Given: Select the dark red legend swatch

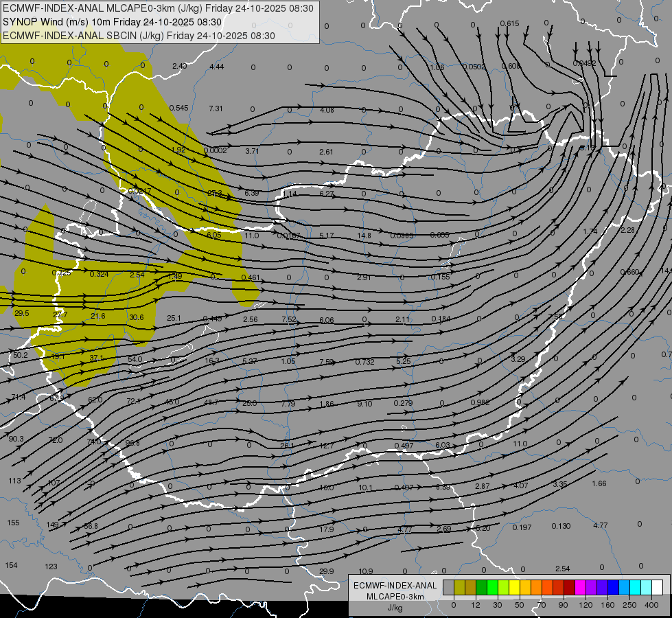Looking at the screenshot, I should click(570, 587).
